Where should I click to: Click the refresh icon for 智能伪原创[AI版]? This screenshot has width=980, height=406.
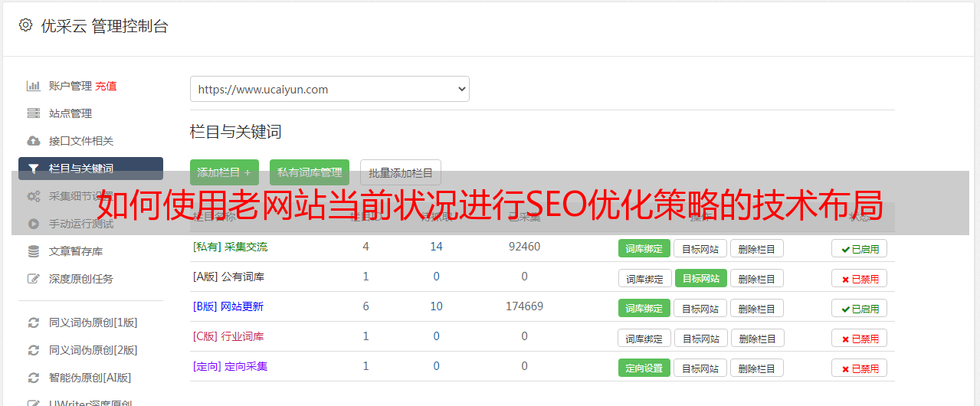(33, 378)
